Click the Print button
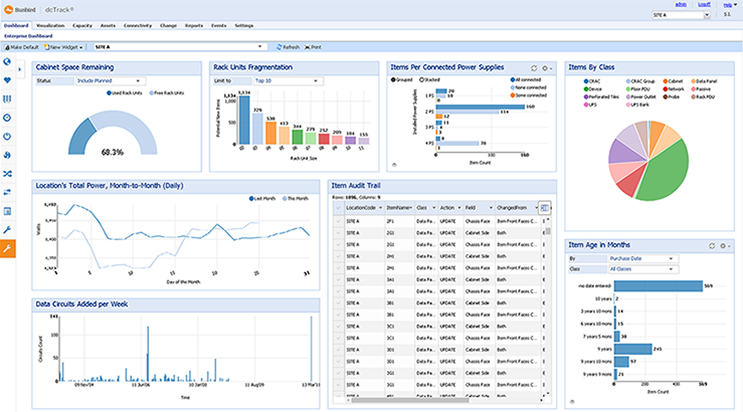The image size is (743, 412). pos(313,47)
